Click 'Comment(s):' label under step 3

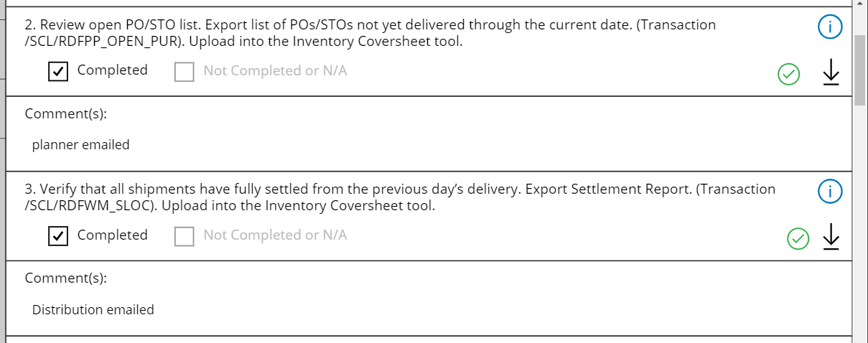coord(66,278)
